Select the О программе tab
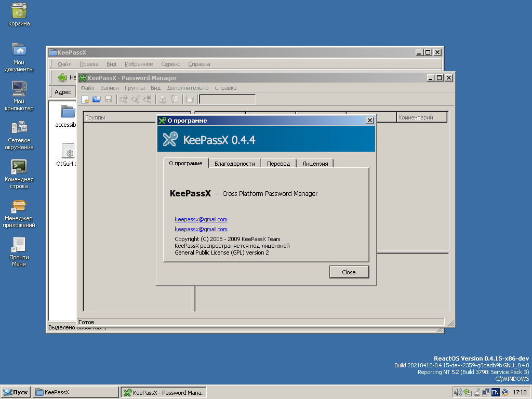 [x=185, y=163]
